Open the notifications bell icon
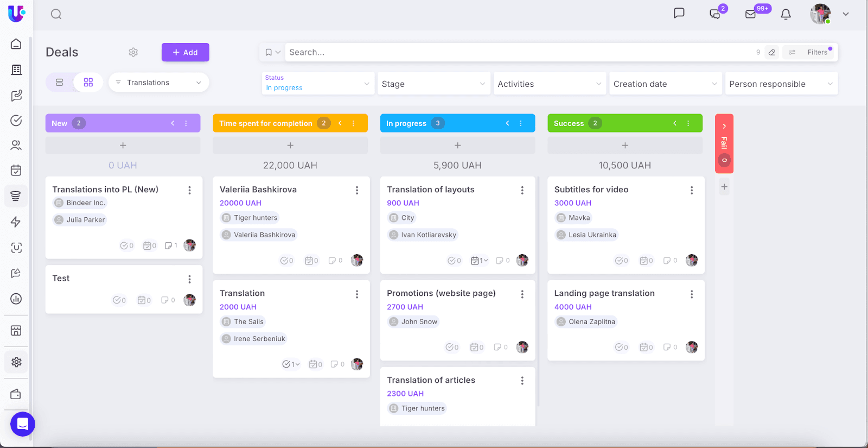Image resolution: width=868 pixels, height=448 pixels. 786,14
